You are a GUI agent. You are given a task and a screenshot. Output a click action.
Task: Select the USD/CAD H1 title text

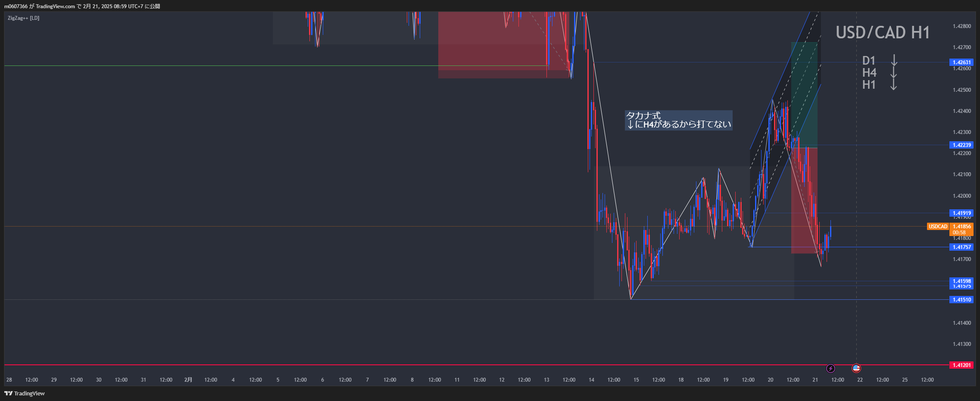click(883, 33)
